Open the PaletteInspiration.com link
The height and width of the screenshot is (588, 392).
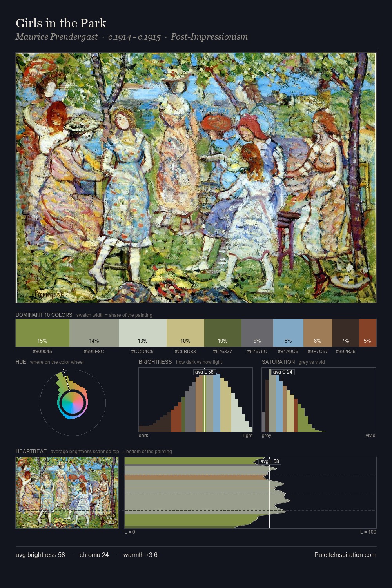click(x=345, y=555)
